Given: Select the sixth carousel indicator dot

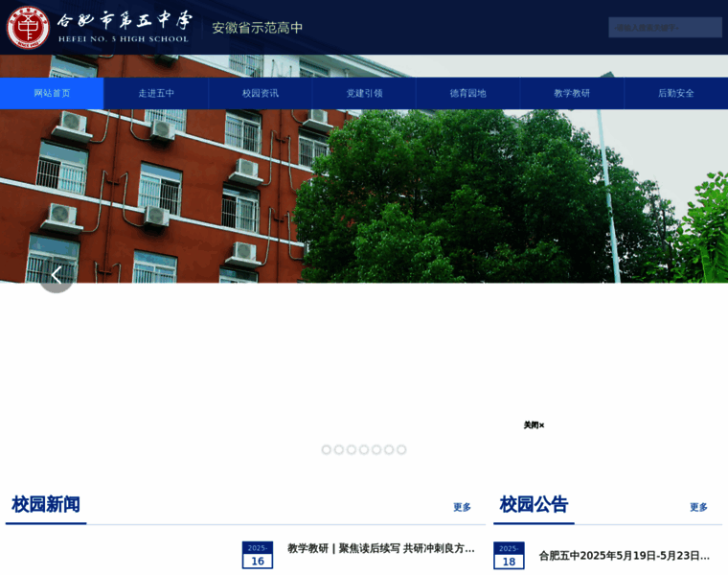Looking at the screenshot, I should [x=389, y=449].
